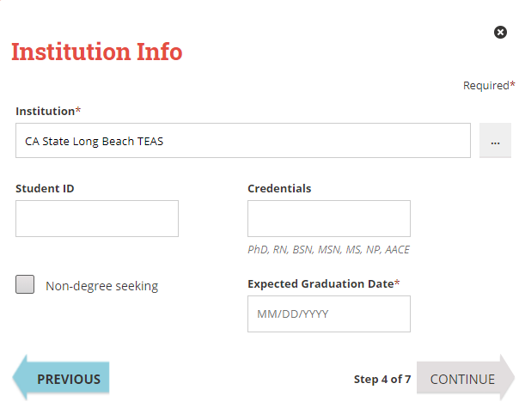
Task: Click the Institution Info heading
Action: pos(96,52)
